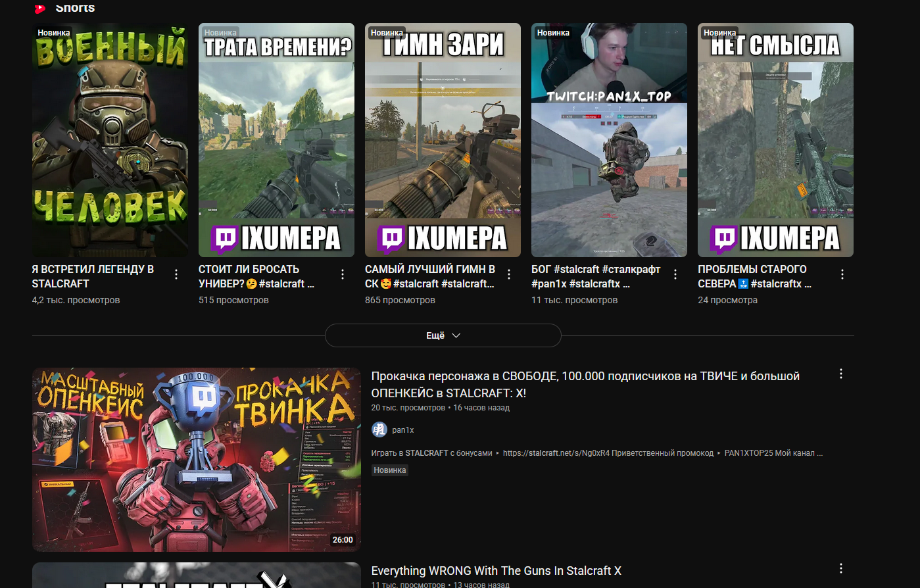Click '20 тыс. просмотров • 16 часов назад' metadata
The image size is (920, 588).
(x=440, y=408)
